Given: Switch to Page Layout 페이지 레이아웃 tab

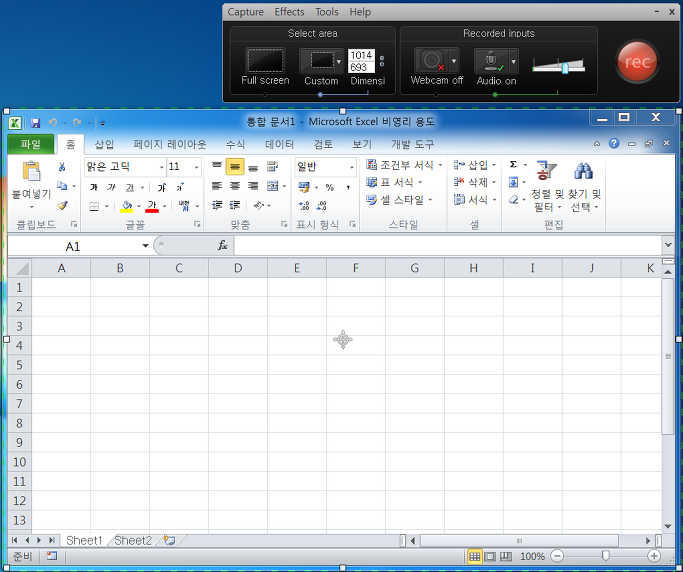Looking at the screenshot, I should click(170, 144).
